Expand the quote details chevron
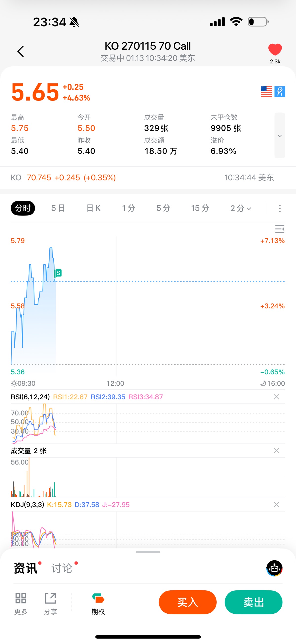 tap(279, 136)
